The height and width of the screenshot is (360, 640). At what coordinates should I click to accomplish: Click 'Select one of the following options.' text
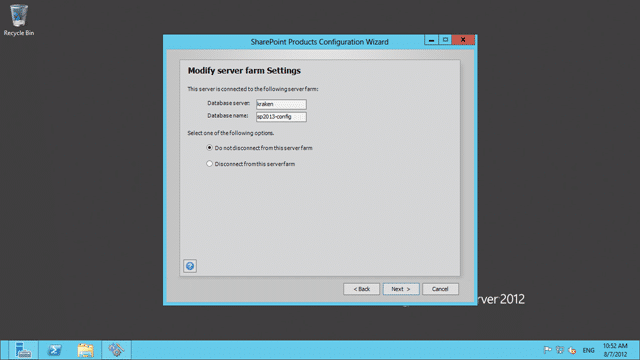231,133
